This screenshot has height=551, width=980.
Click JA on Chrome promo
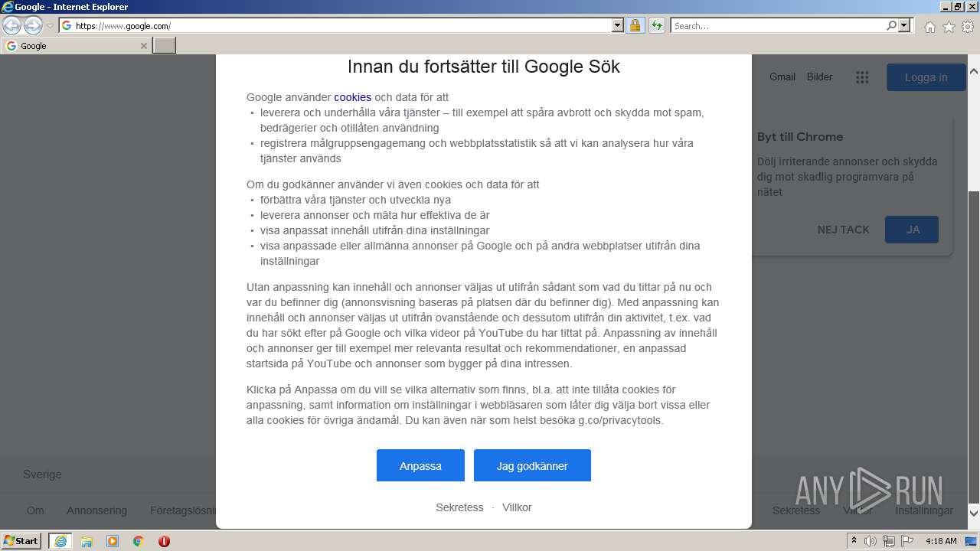912,230
